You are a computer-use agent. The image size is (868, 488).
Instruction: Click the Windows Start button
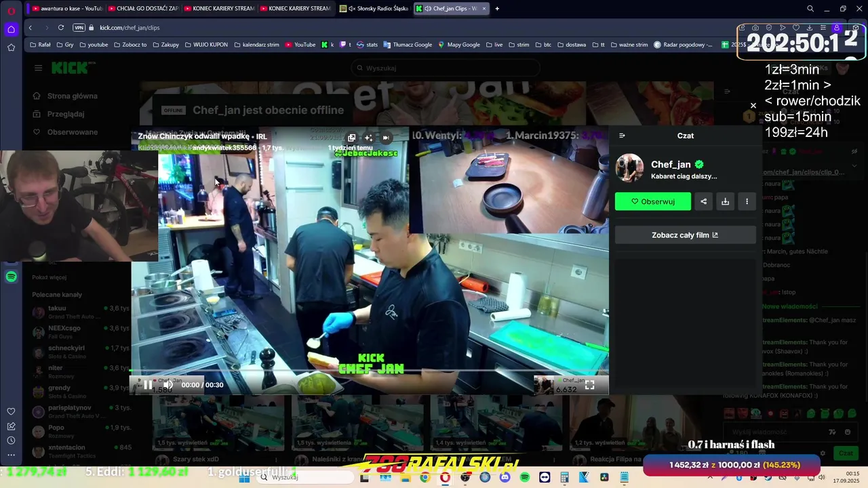pyautogui.click(x=244, y=477)
